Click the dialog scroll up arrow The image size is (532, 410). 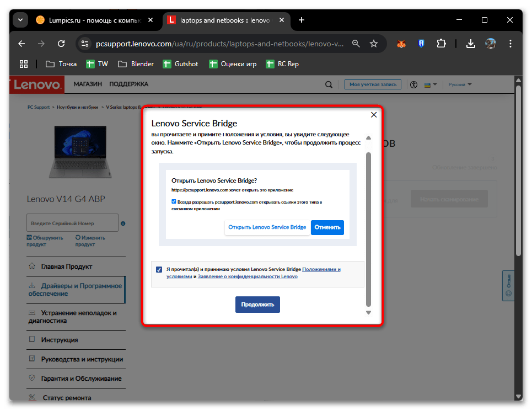coord(368,137)
